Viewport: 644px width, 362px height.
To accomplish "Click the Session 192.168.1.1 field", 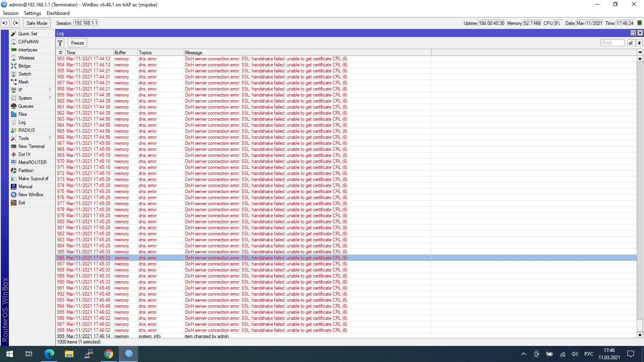I will [x=86, y=23].
